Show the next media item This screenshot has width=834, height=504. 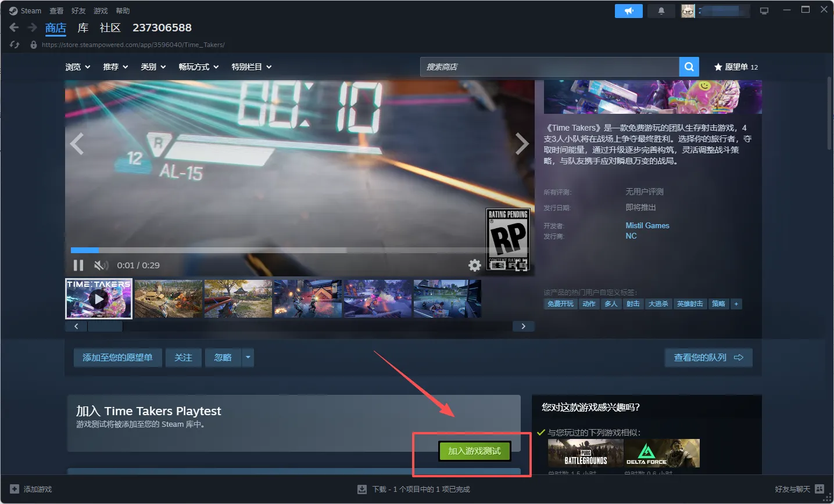point(522,143)
